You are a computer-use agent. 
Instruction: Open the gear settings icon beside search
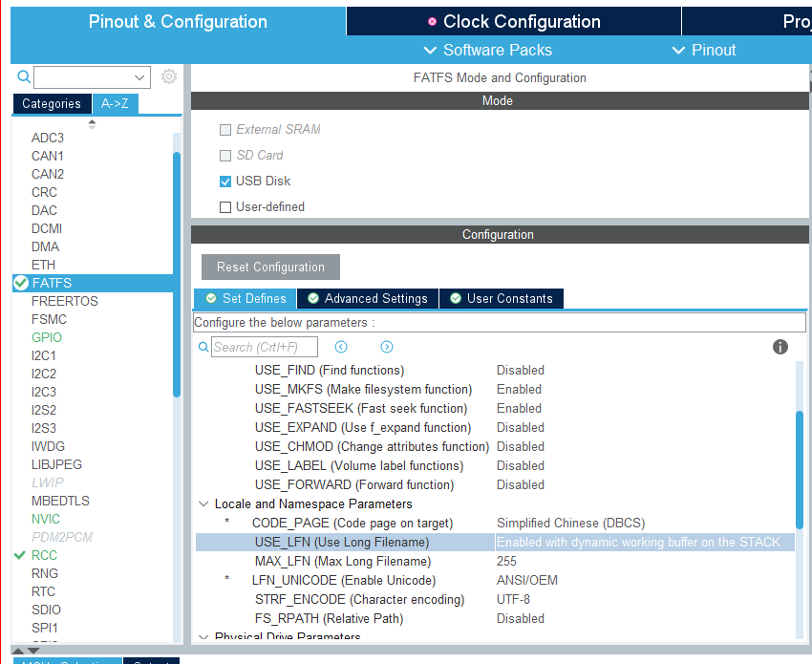[169, 76]
